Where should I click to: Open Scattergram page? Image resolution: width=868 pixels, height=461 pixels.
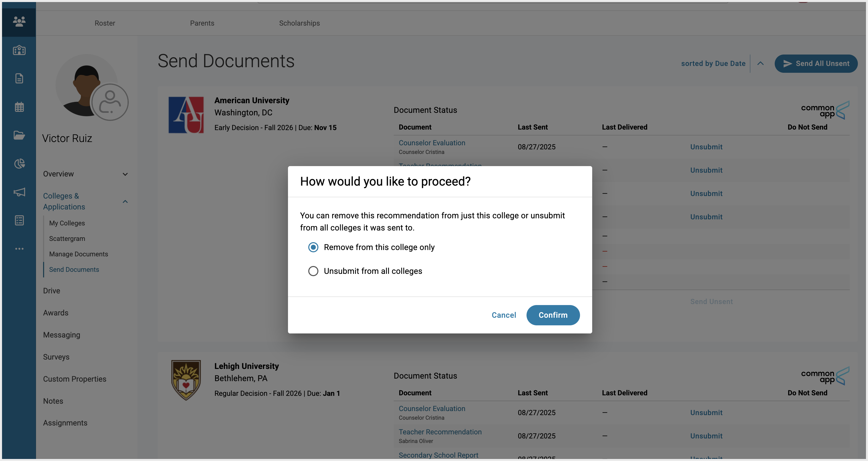[67, 239]
